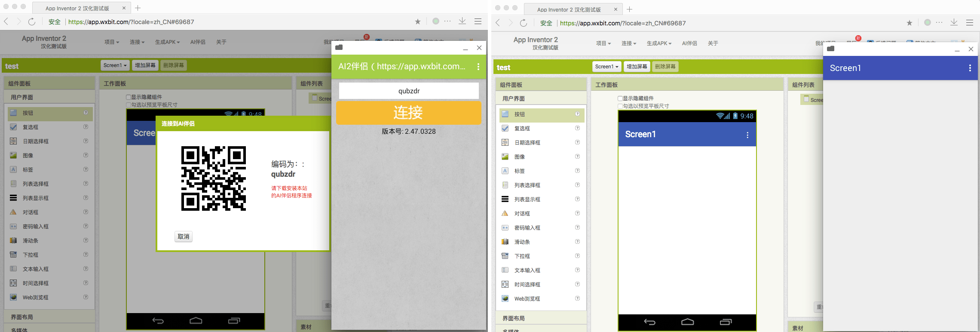The width and height of the screenshot is (980, 332).
Task: Click the help icon beside 复选框 in the right window
Action: 577,128
